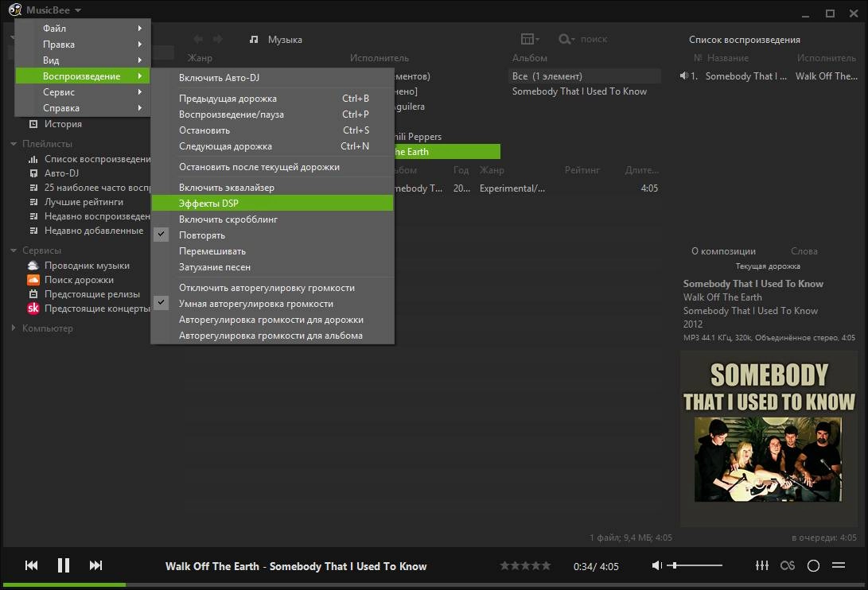
Task: Expand the Правка submenu
Action: (x=83, y=45)
